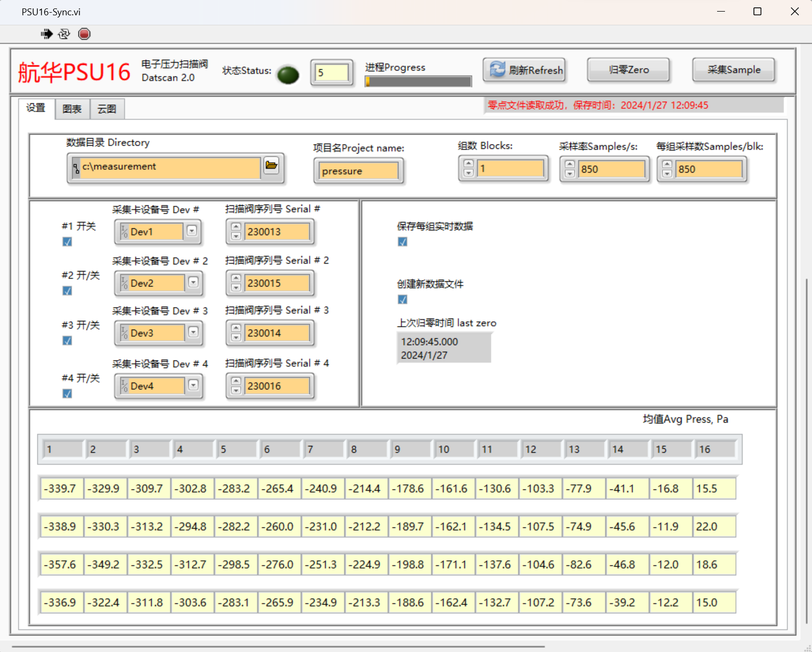
Task: Click the Progress bar
Action: coord(418,81)
